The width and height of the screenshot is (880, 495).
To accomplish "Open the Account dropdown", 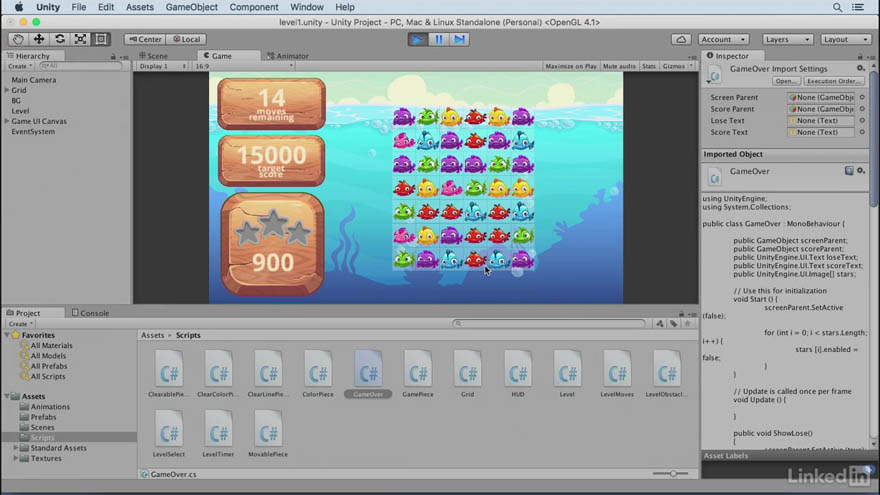I will pos(723,39).
